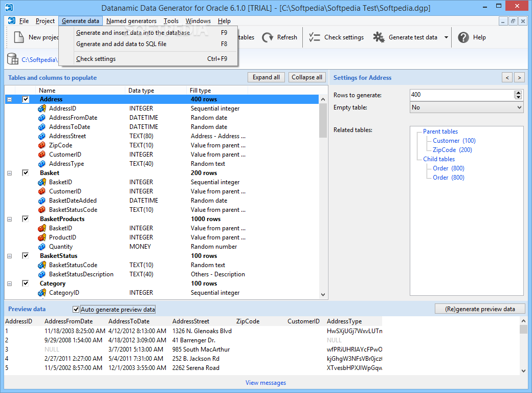Screen dimensions: 532x393
Task: Decrease Rows to generate with down arrow
Action: [x=518, y=97]
